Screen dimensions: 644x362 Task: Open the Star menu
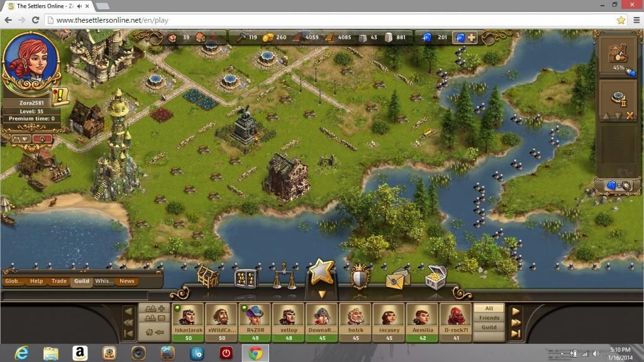point(321,271)
